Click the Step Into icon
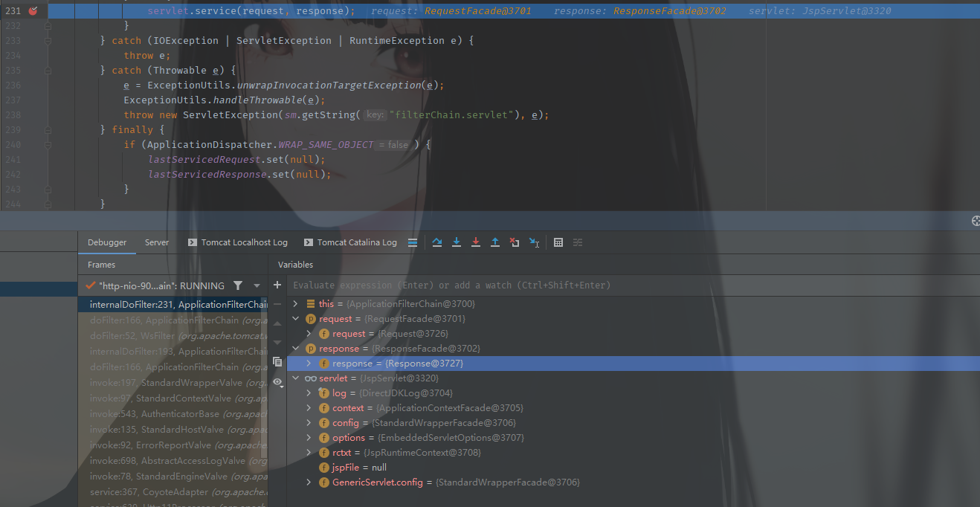This screenshot has width=980, height=507. coord(457,242)
